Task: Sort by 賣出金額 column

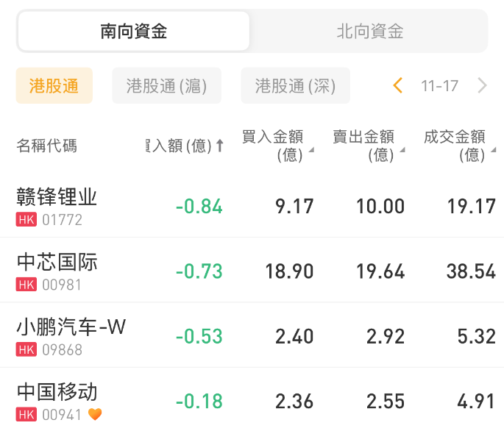Action: click(368, 145)
